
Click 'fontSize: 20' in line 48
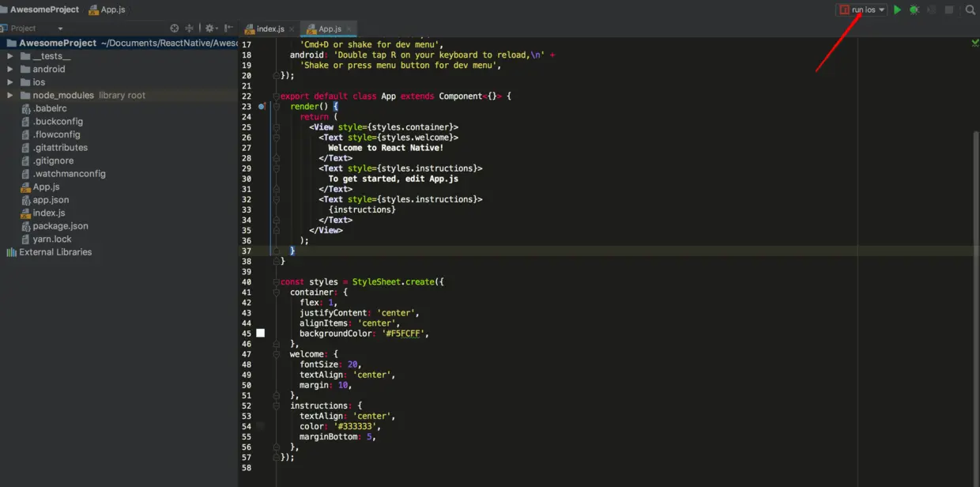[330, 364]
